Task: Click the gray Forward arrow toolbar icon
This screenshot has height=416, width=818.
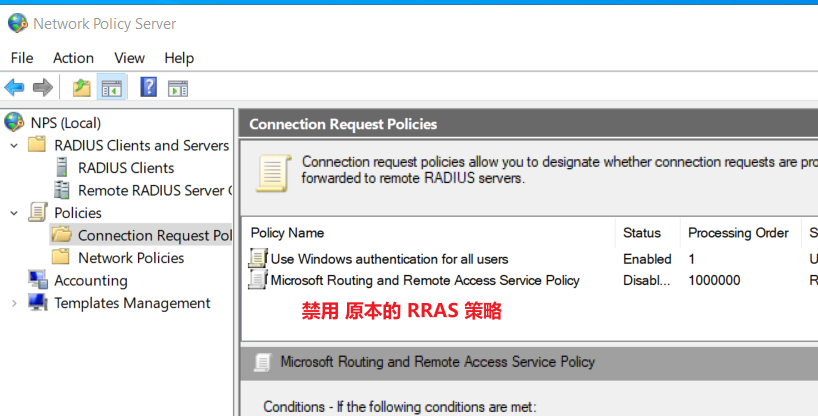Action: point(43,87)
